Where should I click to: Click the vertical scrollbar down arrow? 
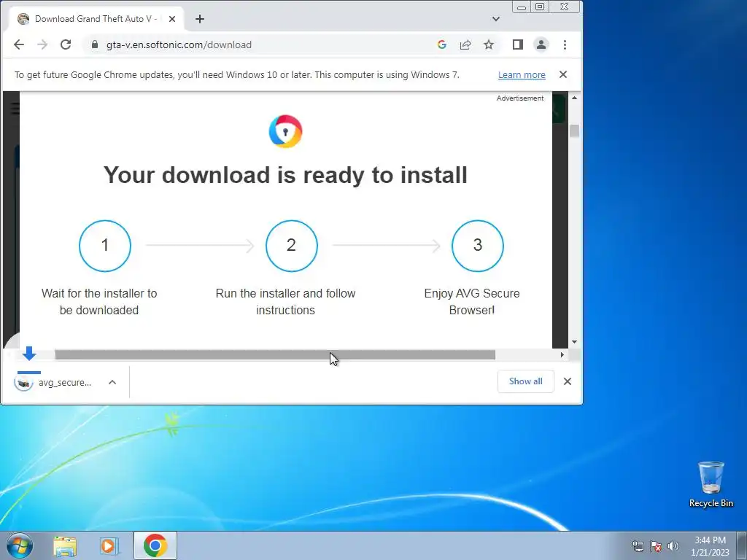[575, 342]
